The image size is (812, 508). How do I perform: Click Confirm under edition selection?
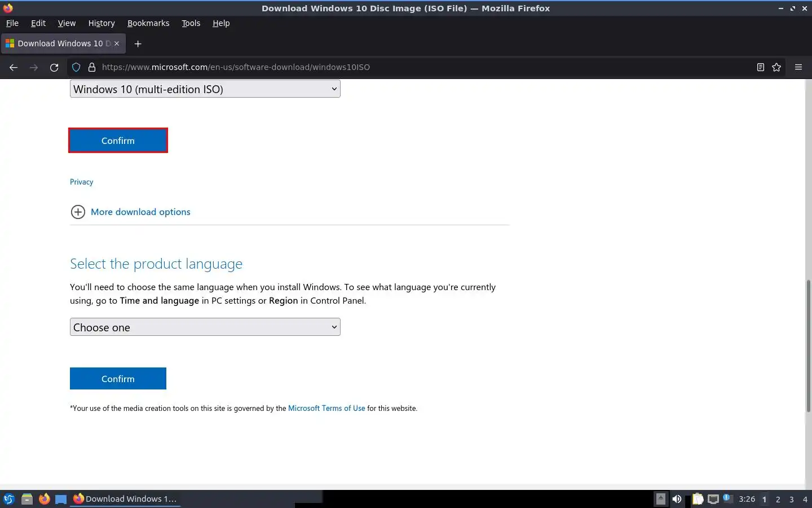118,141
